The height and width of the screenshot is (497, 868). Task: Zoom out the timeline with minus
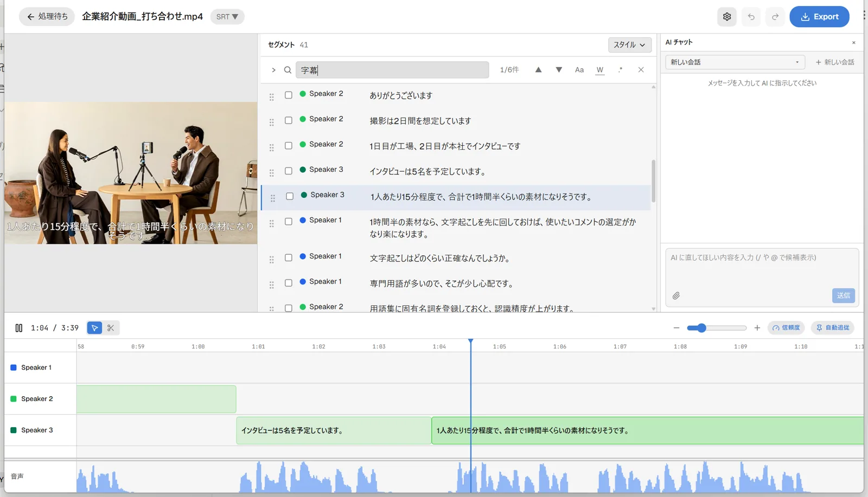pos(676,328)
